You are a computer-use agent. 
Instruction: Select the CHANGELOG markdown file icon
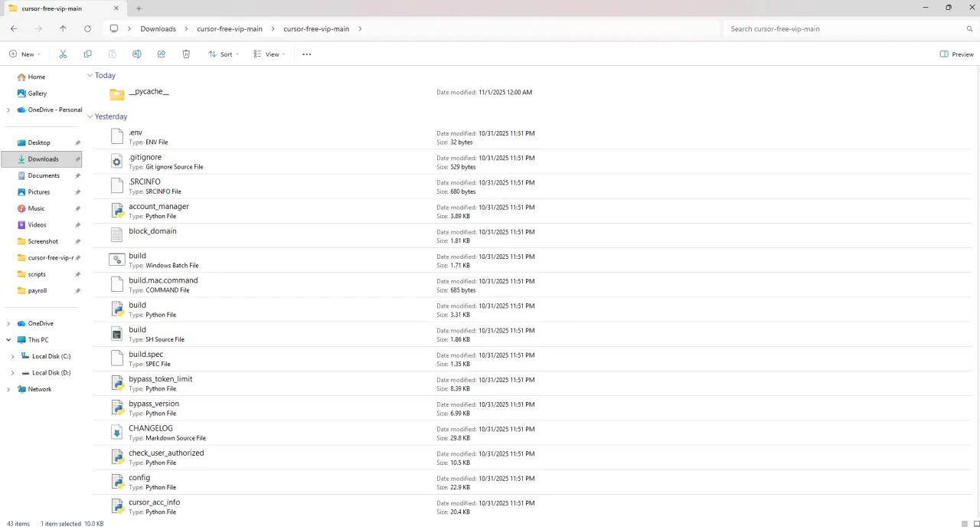(x=116, y=432)
